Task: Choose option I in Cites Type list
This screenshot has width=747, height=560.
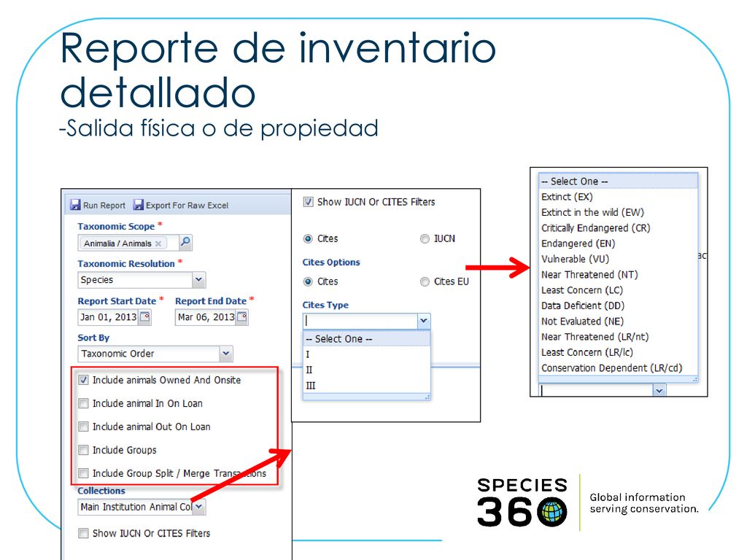Action: pyautogui.click(x=366, y=354)
